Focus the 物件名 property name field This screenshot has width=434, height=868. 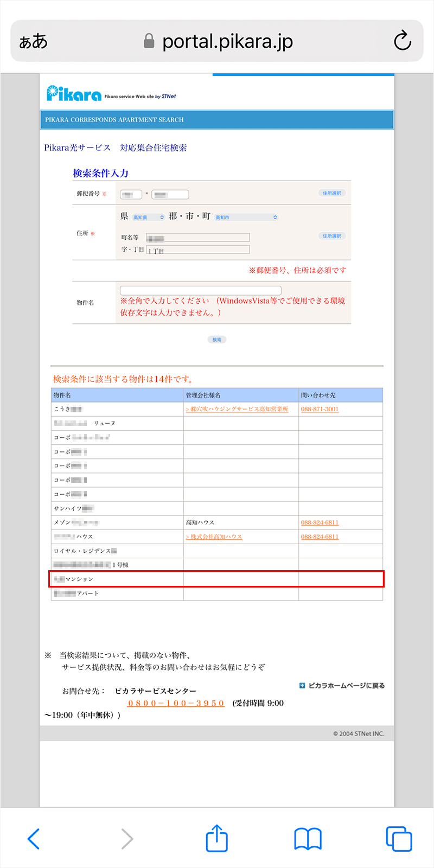[x=201, y=290]
